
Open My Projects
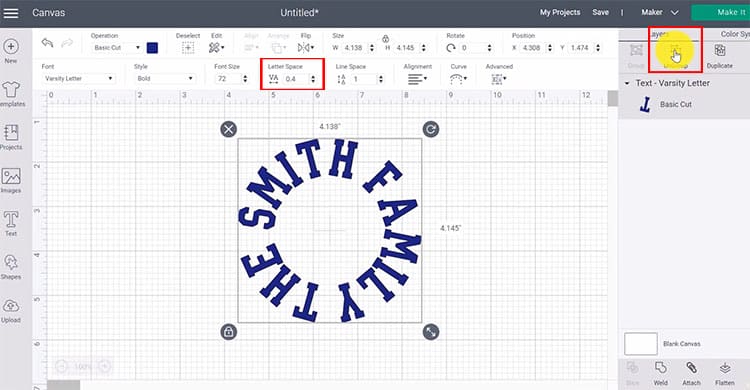click(x=560, y=12)
